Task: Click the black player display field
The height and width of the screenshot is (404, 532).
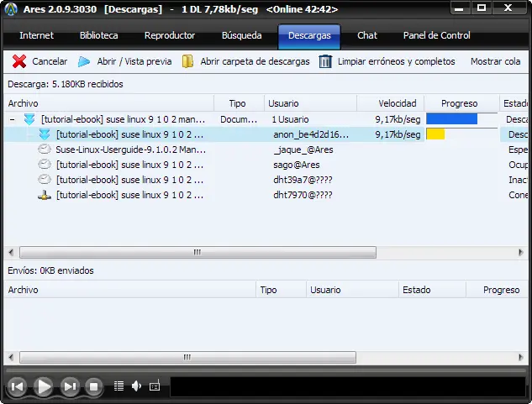Action: [x=348, y=386]
